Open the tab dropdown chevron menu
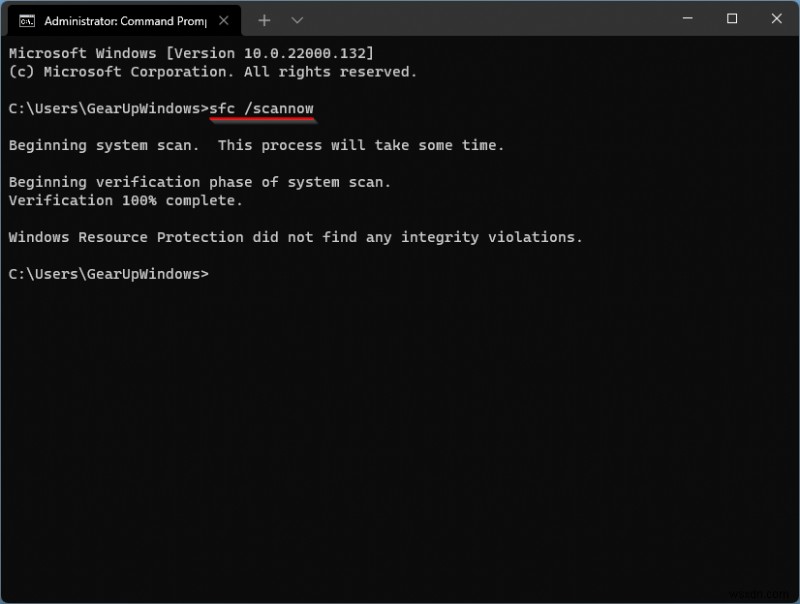 pos(295,19)
